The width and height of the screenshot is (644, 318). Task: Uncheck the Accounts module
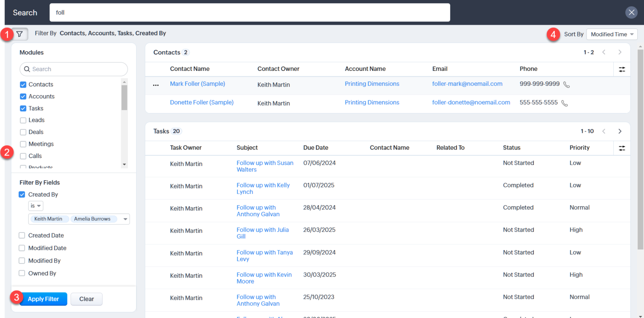pos(23,96)
